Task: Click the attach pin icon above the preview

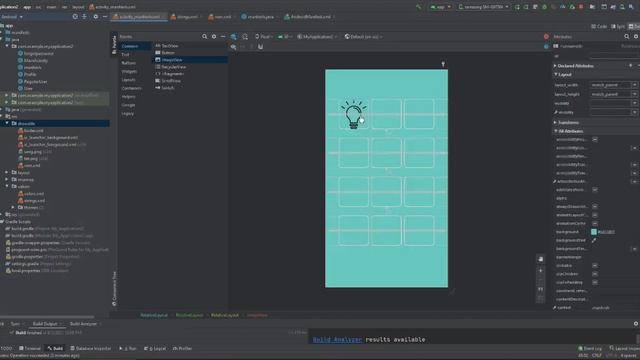Action: pos(443,64)
